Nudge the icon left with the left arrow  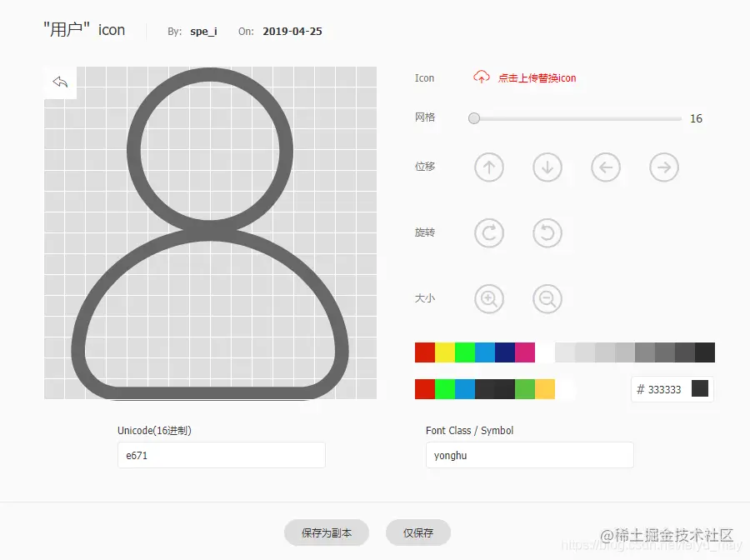(x=606, y=167)
